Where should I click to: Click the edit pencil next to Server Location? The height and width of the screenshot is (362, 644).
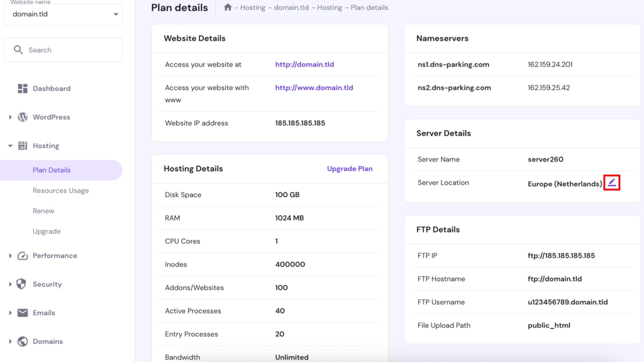[611, 182]
